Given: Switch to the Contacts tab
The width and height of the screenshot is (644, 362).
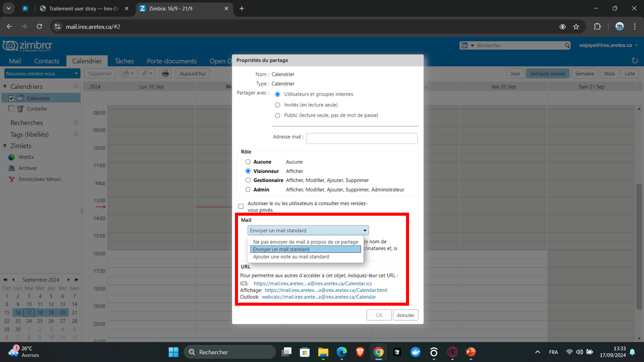Looking at the screenshot, I should 47,61.
